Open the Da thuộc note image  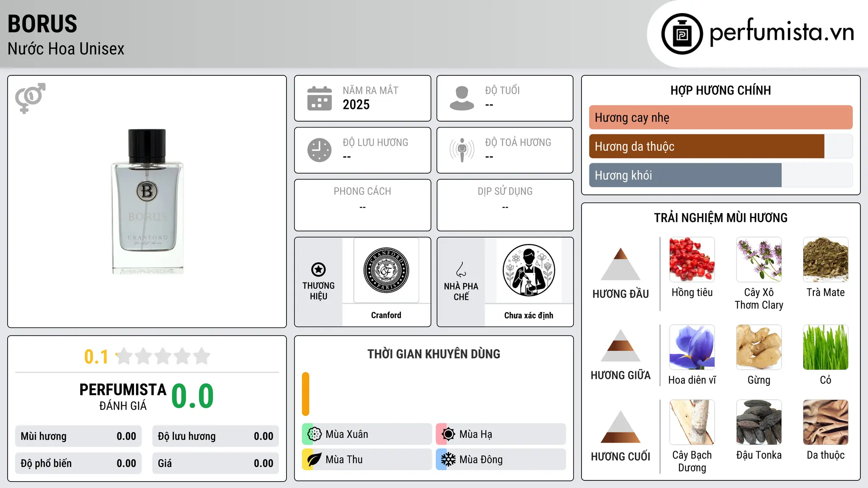point(826,422)
